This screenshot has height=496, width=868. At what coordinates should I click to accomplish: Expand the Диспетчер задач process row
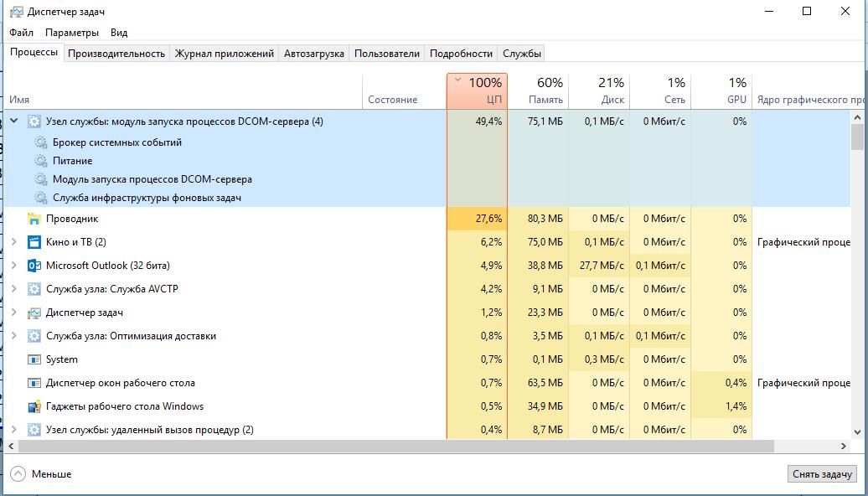14,313
